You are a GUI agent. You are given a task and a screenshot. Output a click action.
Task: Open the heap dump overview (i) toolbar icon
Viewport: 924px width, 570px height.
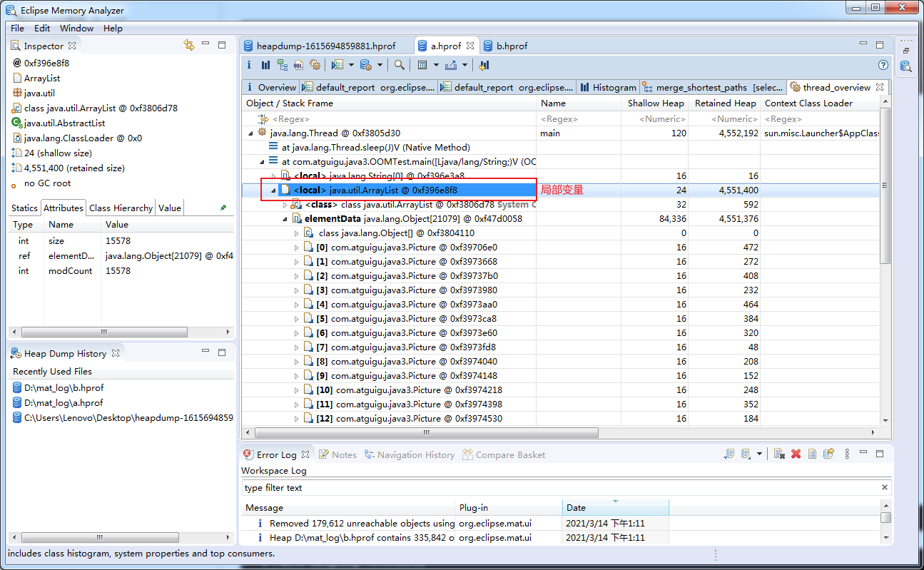249,65
